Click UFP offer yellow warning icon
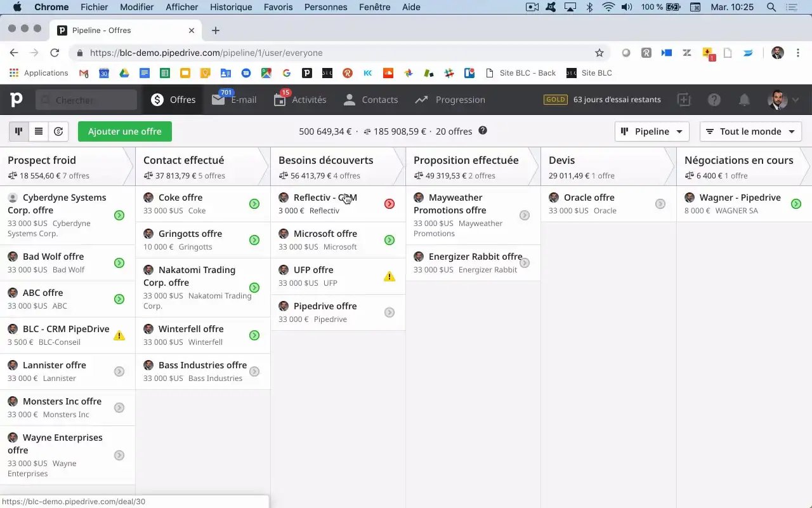 click(x=390, y=276)
